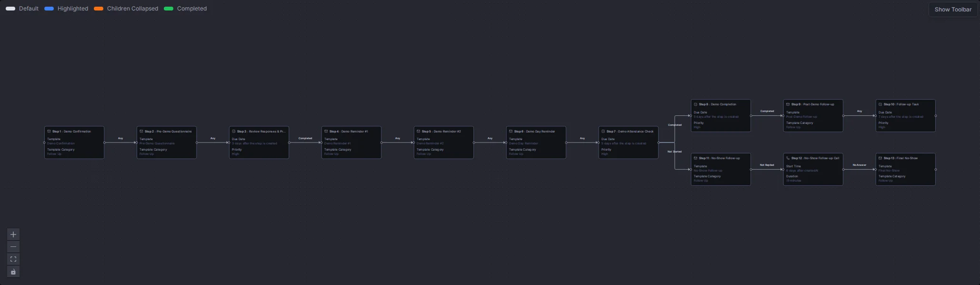Show the toolbar

coord(953,10)
